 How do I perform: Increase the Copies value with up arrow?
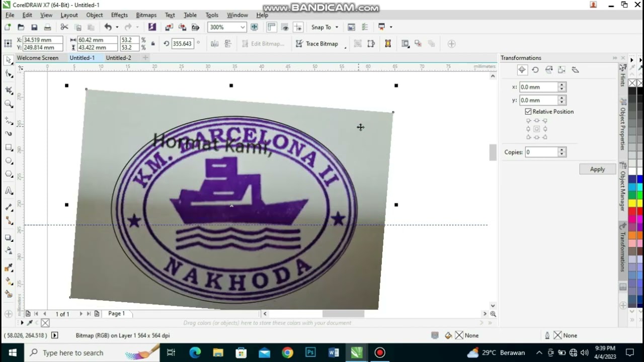click(x=562, y=150)
